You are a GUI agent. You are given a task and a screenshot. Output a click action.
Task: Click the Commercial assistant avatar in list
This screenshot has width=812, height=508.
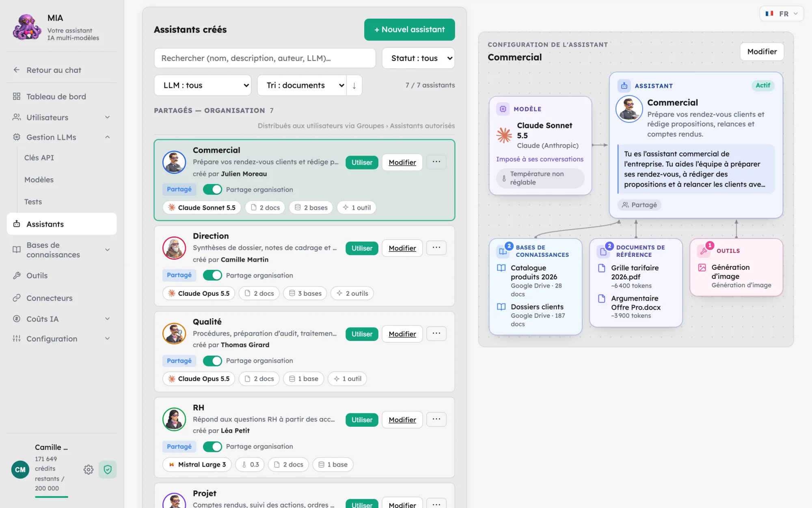174,162
